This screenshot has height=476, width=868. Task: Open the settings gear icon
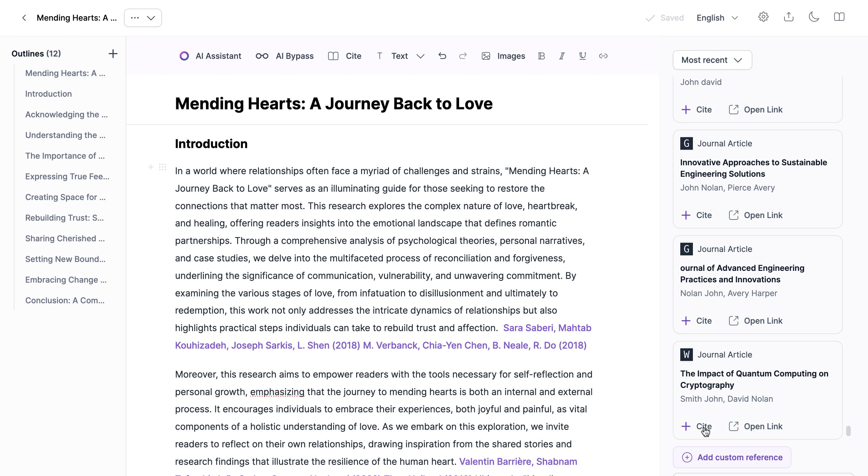click(x=763, y=17)
